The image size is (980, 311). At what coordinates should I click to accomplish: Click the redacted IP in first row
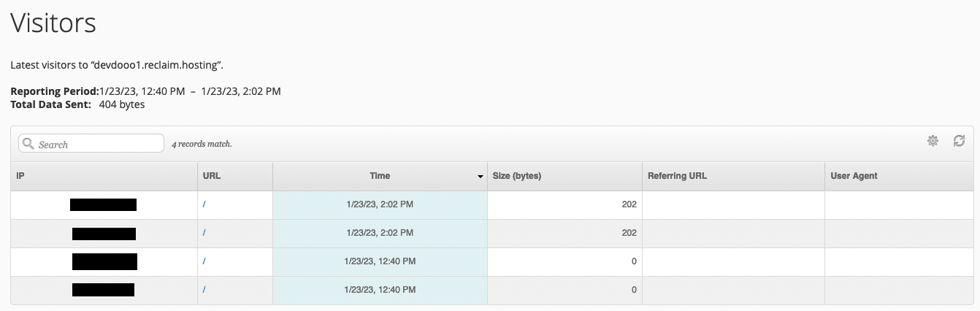pyautogui.click(x=103, y=204)
